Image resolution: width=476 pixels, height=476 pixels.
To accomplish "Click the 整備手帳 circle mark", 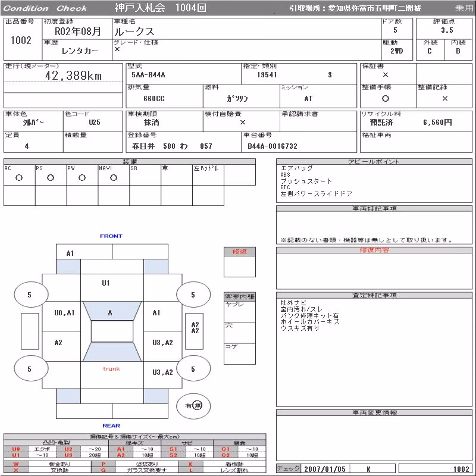I will point(386,98).
